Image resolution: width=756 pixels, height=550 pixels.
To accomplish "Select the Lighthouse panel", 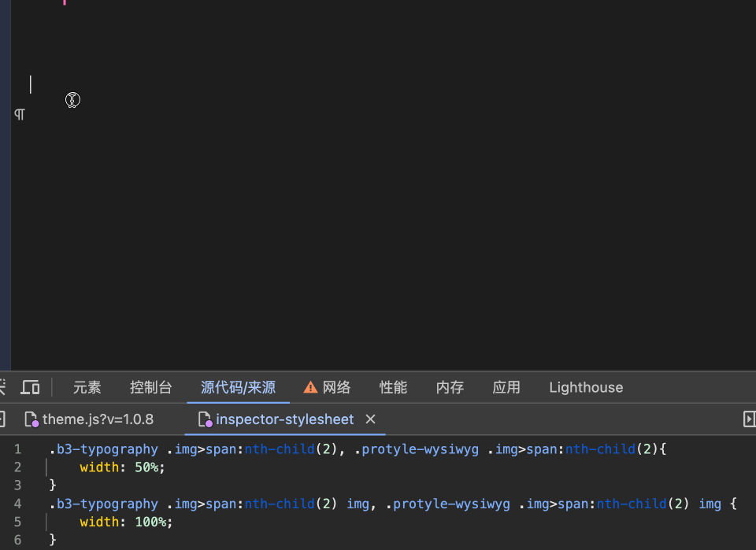I will (x=586, y=387).
